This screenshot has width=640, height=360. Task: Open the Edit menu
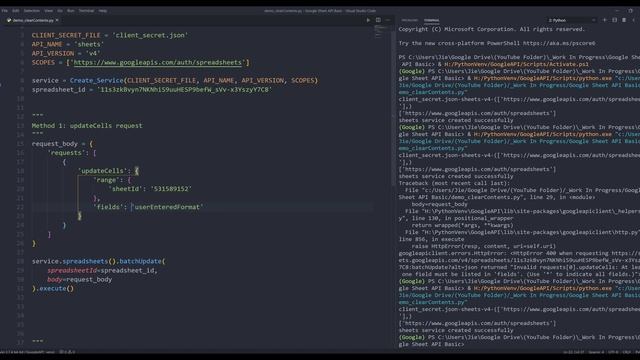click(16, 11)
